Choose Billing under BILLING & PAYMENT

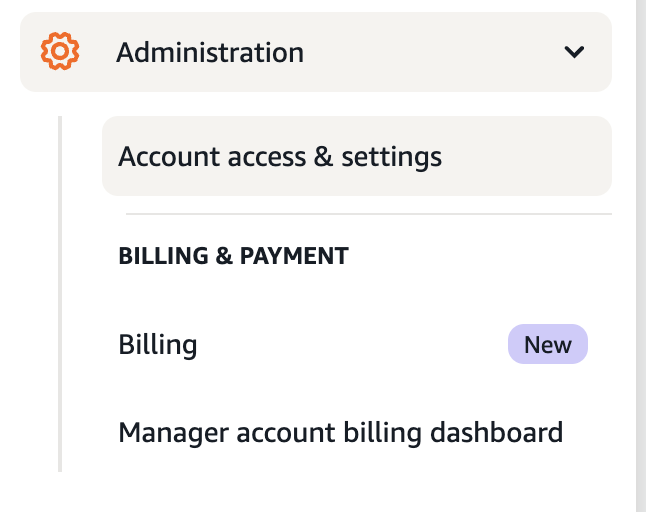pyautogui.click(x=158, y=345)
